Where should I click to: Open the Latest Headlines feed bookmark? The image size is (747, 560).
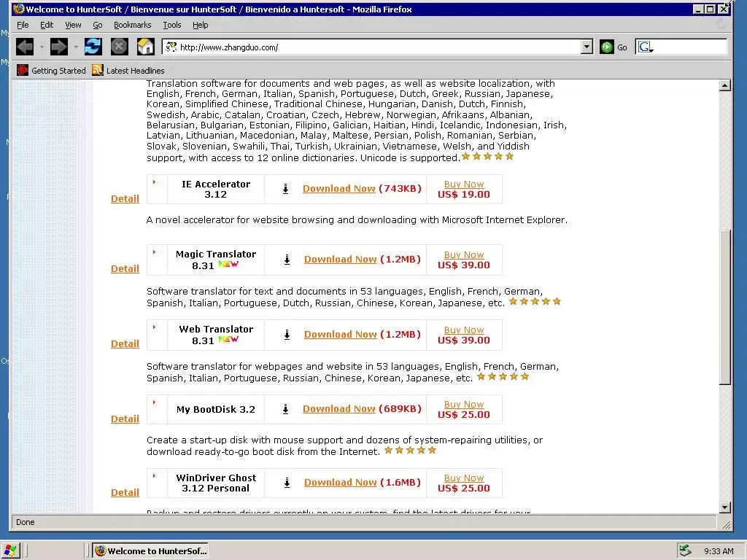click(128, 71)
